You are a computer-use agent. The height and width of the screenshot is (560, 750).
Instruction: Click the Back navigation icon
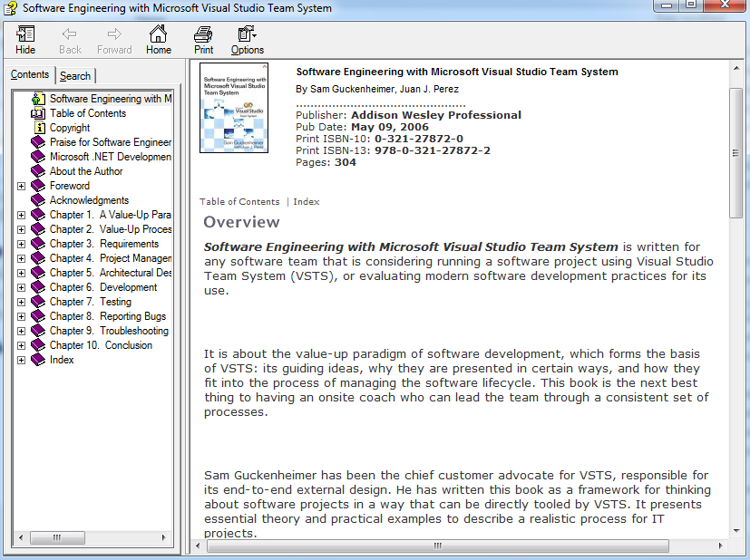(69, 39)
